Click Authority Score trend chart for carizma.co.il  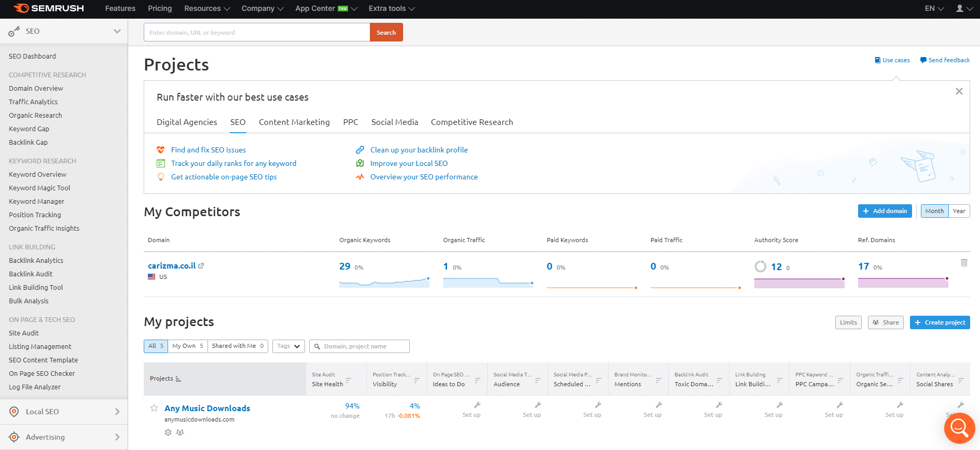(x=799, y=283)
